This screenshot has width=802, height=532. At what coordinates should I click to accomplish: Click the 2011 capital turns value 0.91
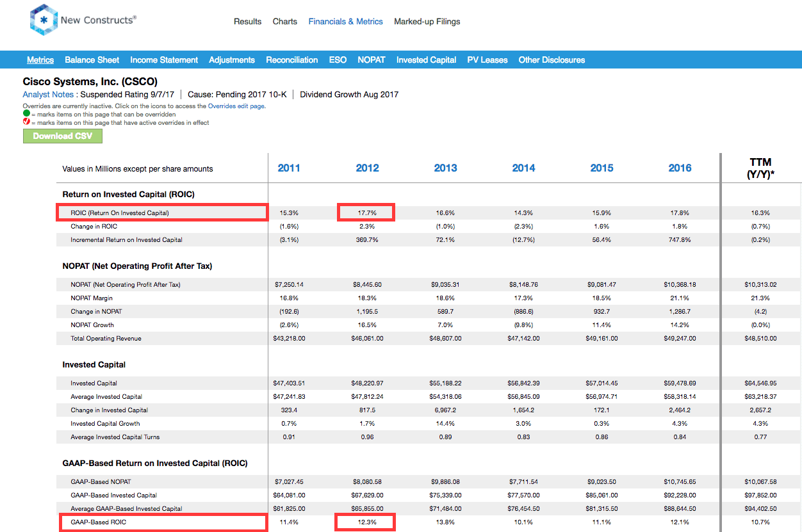pyautogui.click(x=289, y=437)
